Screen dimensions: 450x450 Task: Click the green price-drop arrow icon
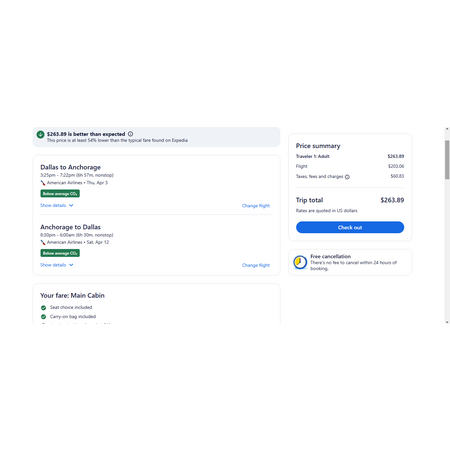[x=40, y=134]
